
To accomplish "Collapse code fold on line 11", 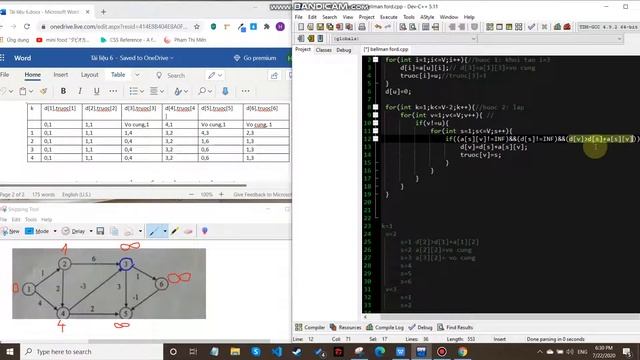I will [375, 131].
